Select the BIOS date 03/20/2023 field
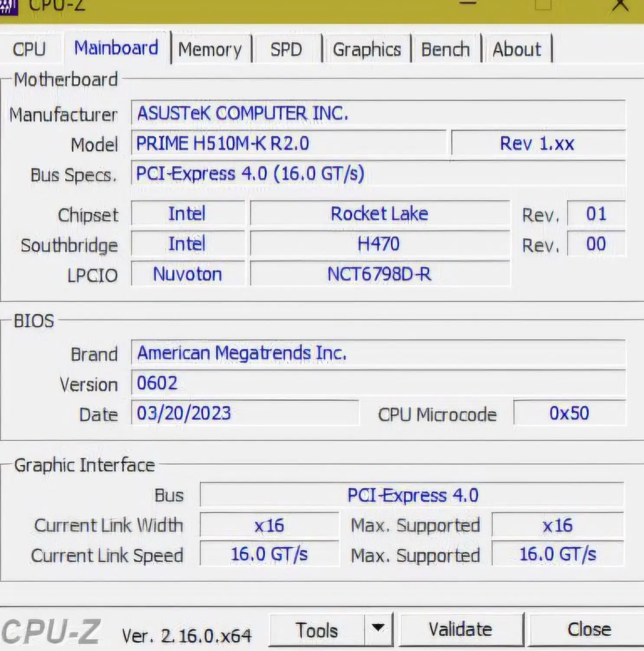Image resolution: width=644 pixels, height=651 pixels. [x=245, y=413]
